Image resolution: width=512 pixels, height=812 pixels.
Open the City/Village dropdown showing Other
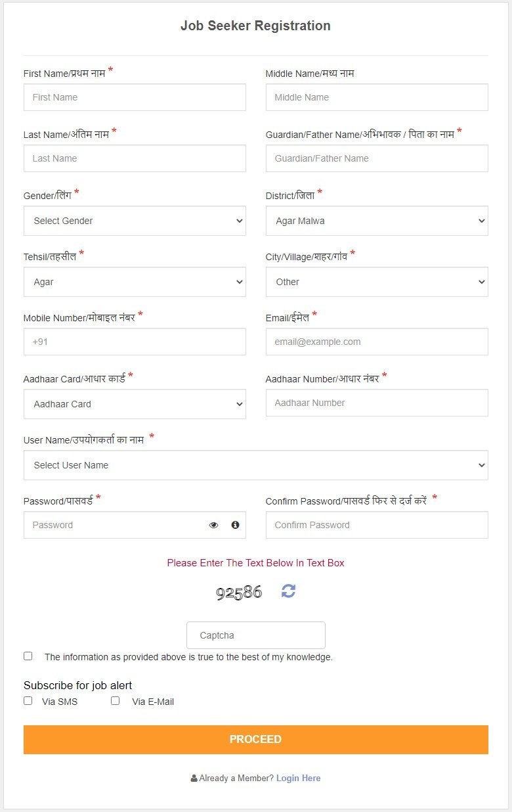pyautogui.click(x=377, y=282)
